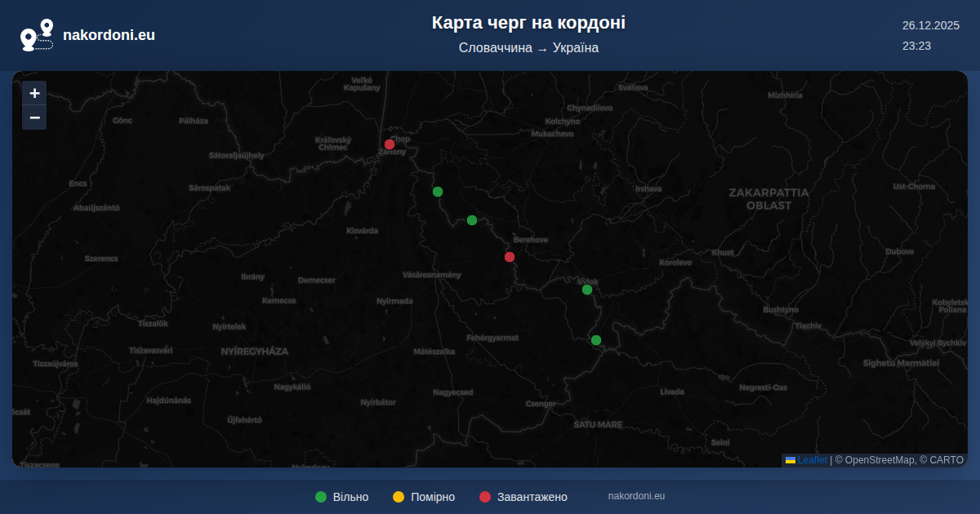Open the Leaflet attribution link
Image resolution: width=980 pixels, height=514 pixels.
pyautogui.click(x=812, y=460)
